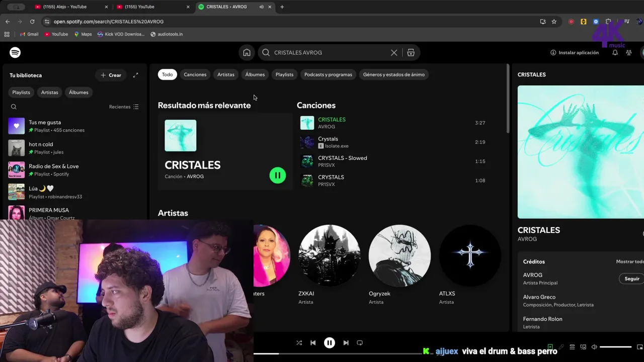
Task: Open notifications bell in Spotify header
Action: 615,52
